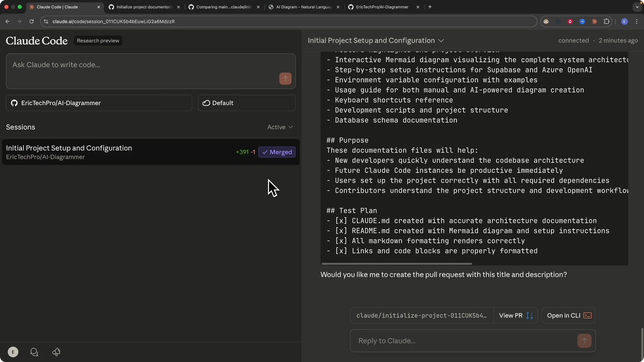Click README.md created checklist line
This screenshot has width=644, height=362.
[x=468, y=231]
